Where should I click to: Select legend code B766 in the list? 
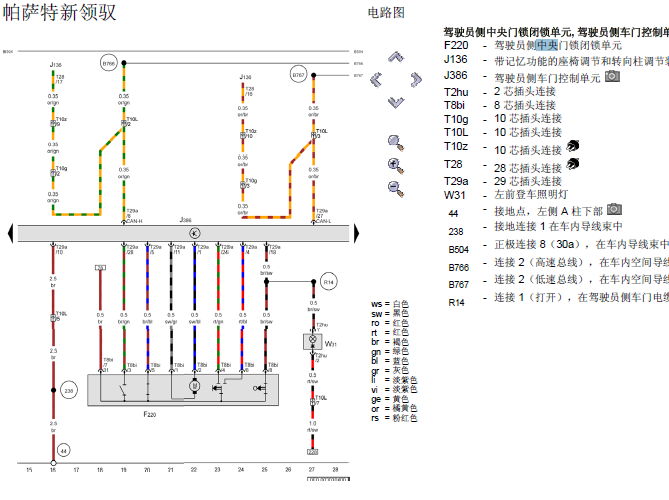[459, 267]
